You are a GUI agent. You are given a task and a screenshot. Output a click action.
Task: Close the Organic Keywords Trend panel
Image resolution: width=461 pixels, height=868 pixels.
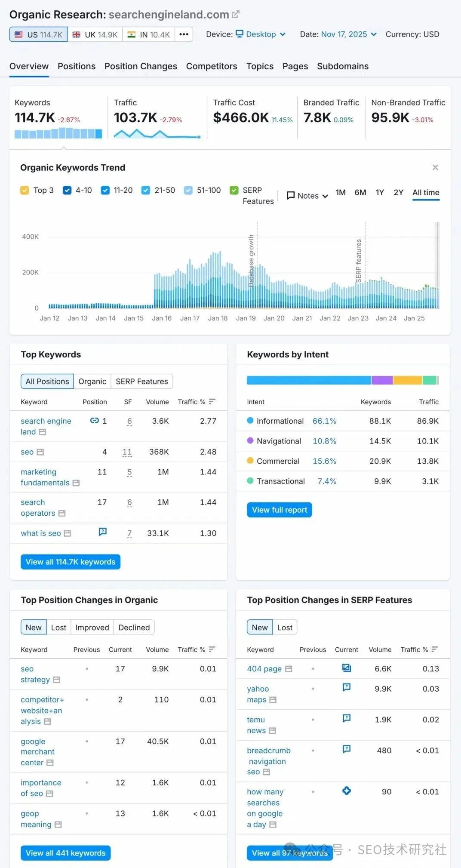click(435, 167)
